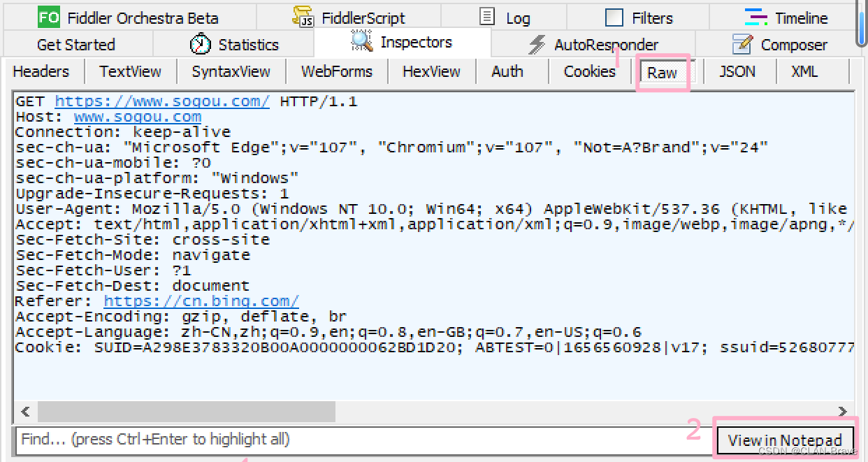Click the View in Notepad button
This screenshot has width=868, height=462.
785,440
